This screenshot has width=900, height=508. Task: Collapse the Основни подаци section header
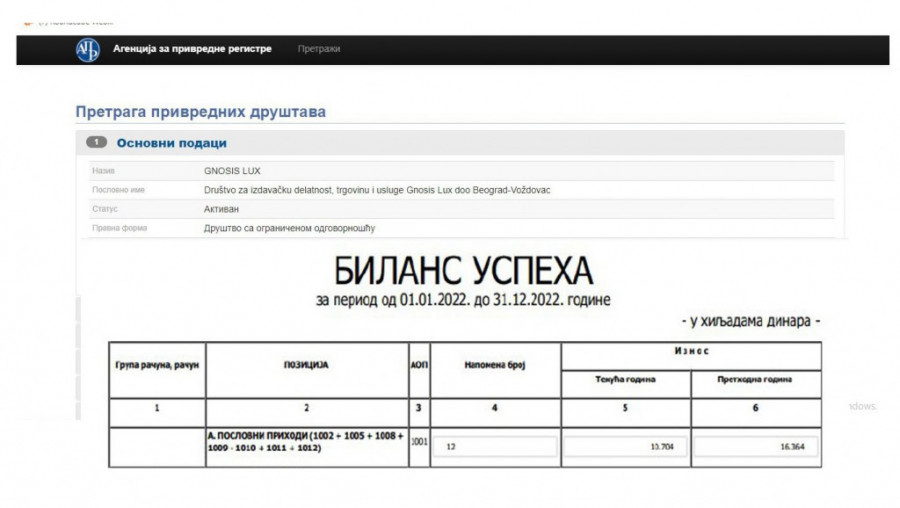(x=171, y=143)
